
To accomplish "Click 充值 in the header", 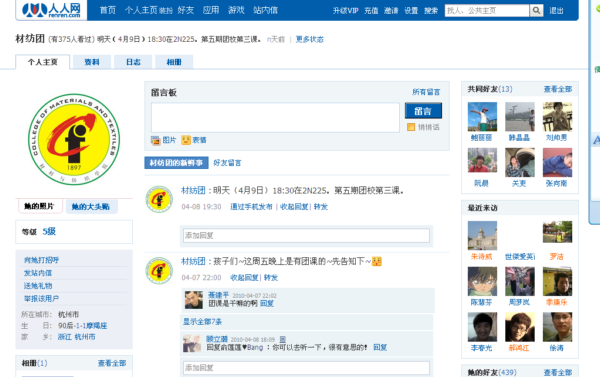I will [x=371, y=11].
